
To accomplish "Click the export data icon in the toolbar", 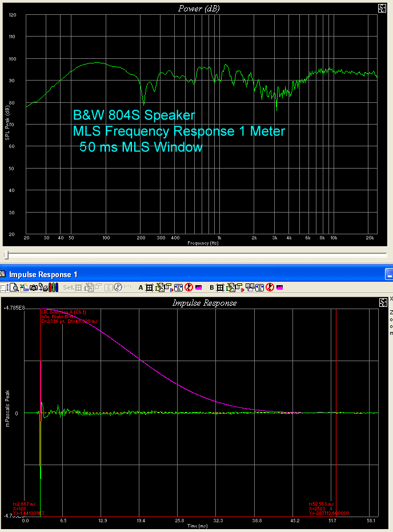I will coord(24,288).
